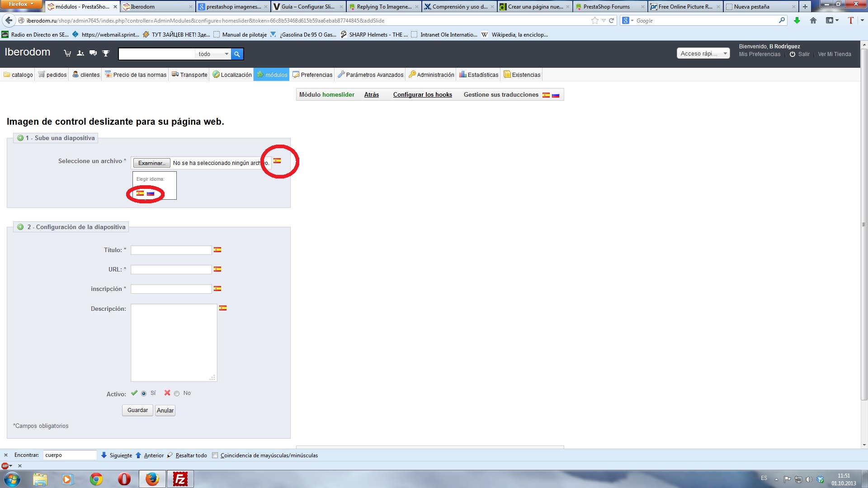This screenshot has width=868, height=488.
Task: Click the Spanish flag next to Descripción textarea
Action: pyautogui.click(x=223, y=308)
